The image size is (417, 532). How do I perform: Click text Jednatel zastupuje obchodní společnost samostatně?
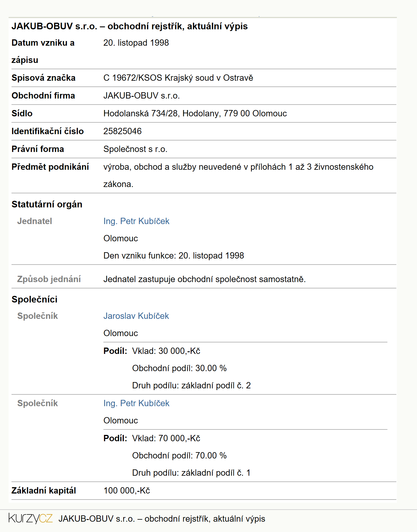tap(204, 279)
